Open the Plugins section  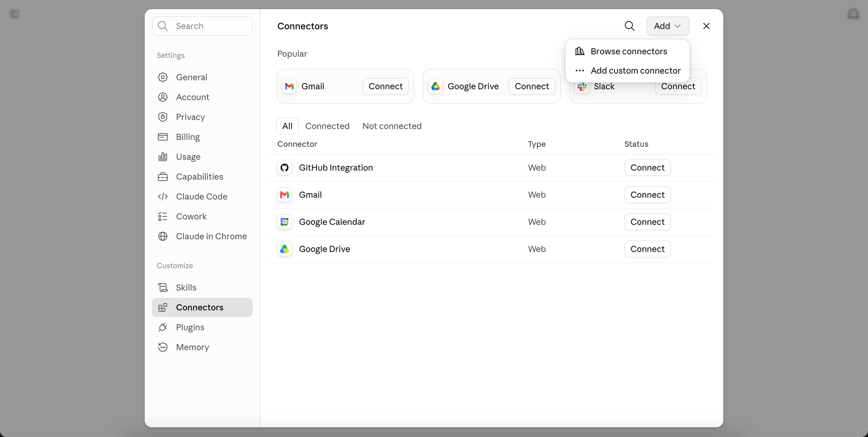pyautogui.click(x=202, y=327)
